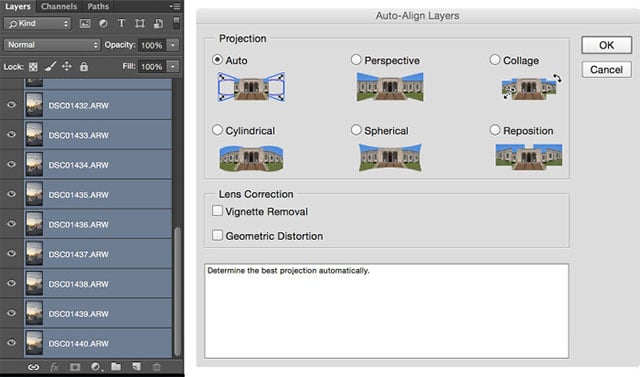Hide layer DSC01433.ARW

11,135
